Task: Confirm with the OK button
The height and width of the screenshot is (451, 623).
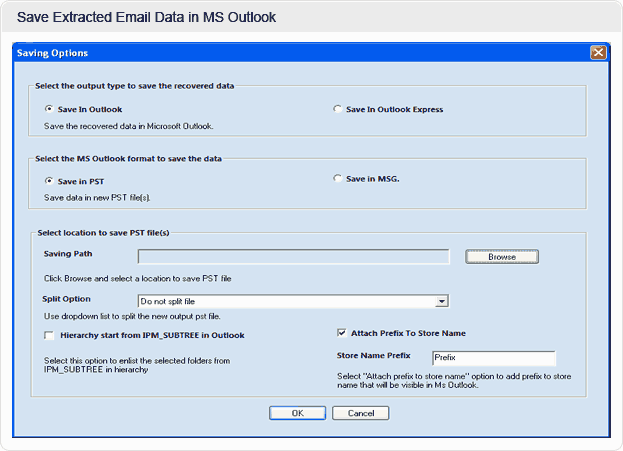Action: [297, 413]
